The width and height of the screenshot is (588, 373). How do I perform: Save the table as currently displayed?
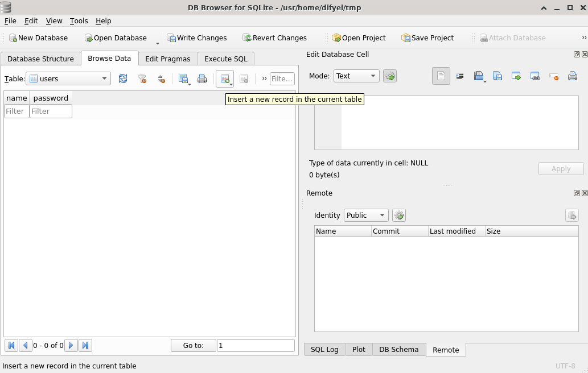coord(183,78)
